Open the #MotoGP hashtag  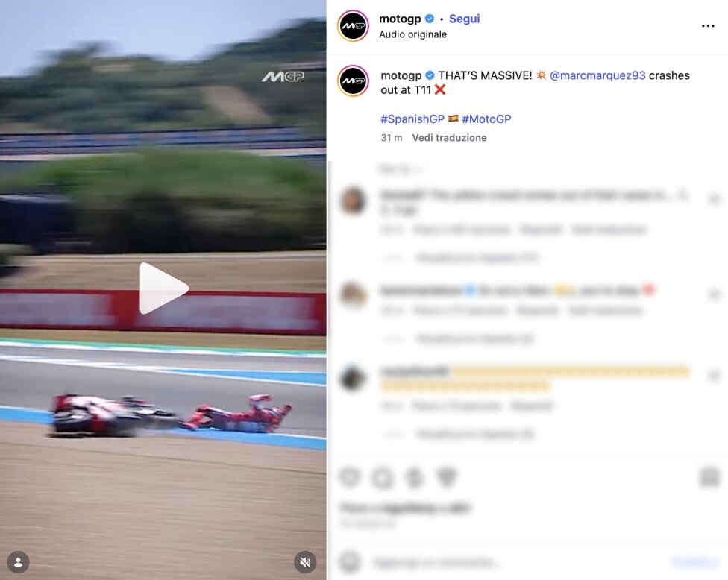click(486, 119)
